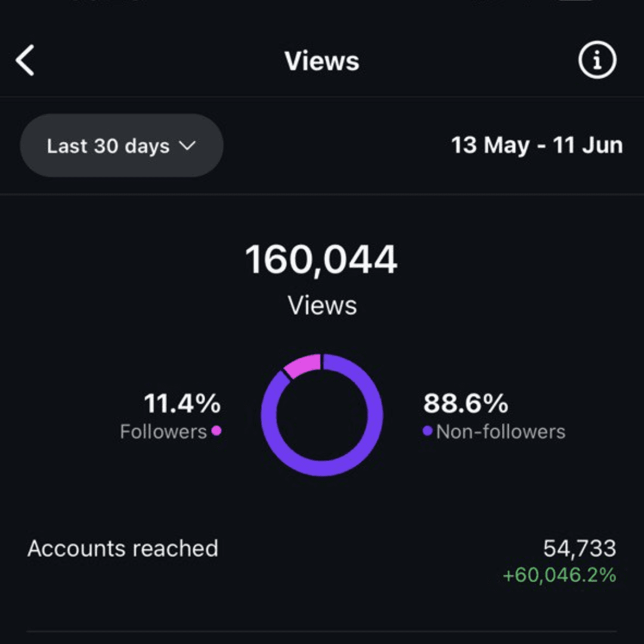Image resolution: width=644 pixels, height=644 pixels.
Task: Click the Views page title
Action: coord(322,61)
